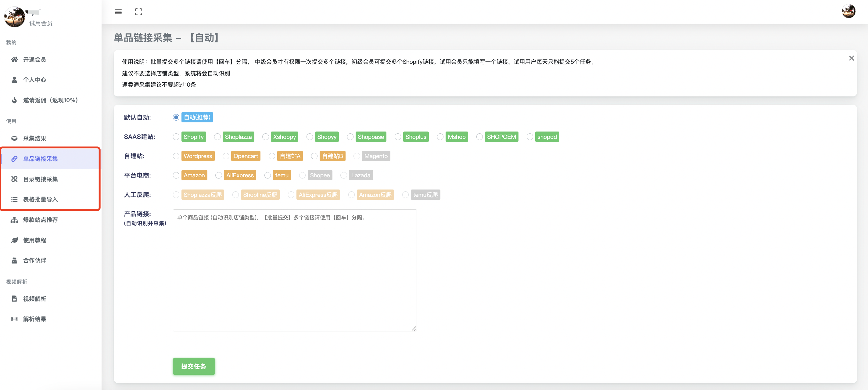This screenshot has width=868, height=390.
Task: Click the 单品链接采集 – 【自动】 page title
Action: click(167, 38)
